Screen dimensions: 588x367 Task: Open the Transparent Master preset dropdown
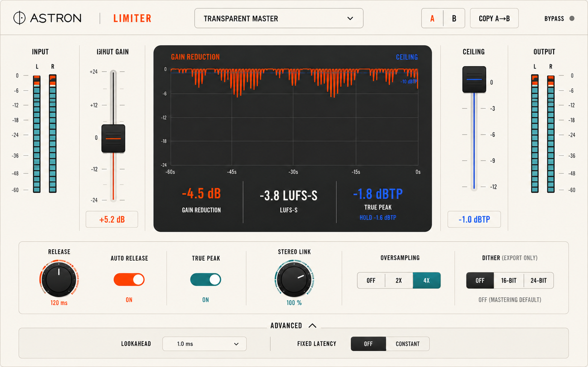[x=279, y=18]
